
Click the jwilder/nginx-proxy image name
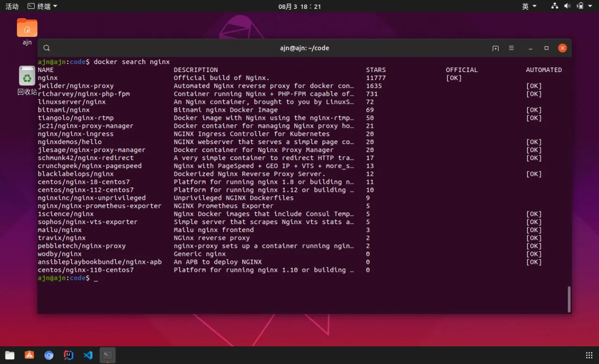76,86
